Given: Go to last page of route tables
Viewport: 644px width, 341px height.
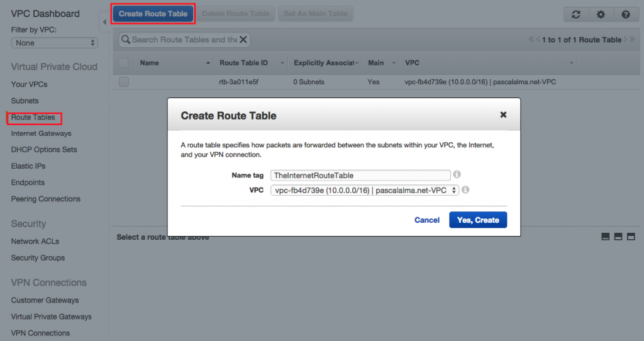Looking at the screenshot, I should (x=631, y=40).
